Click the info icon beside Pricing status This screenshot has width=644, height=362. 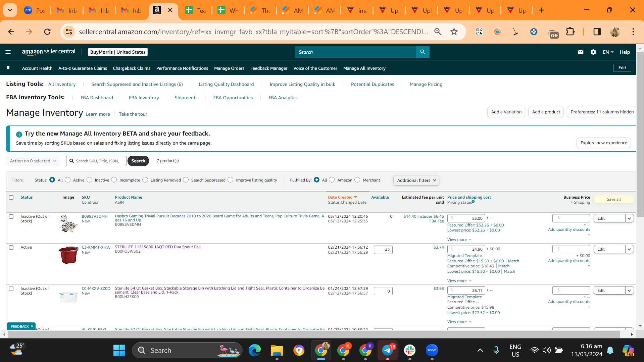473,202
